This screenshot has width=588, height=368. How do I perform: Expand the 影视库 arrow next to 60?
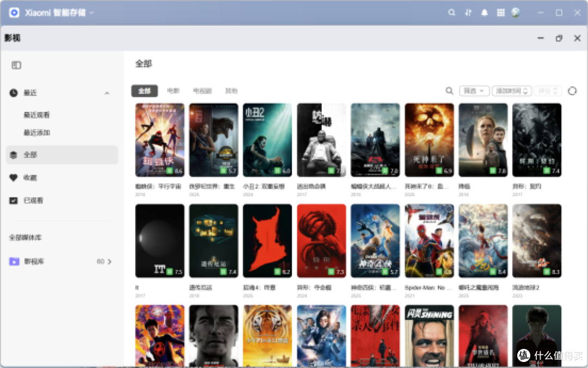(x=109, y=261)
